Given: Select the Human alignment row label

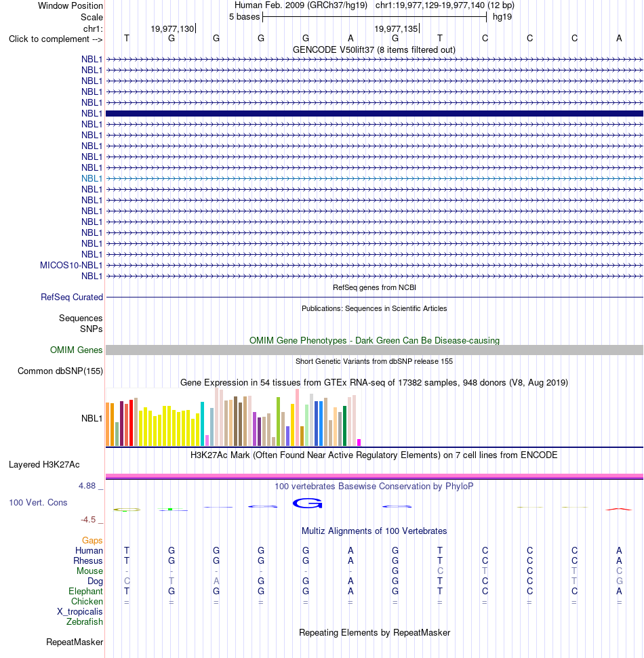Looking at the screenshot, I should (89, 550).
